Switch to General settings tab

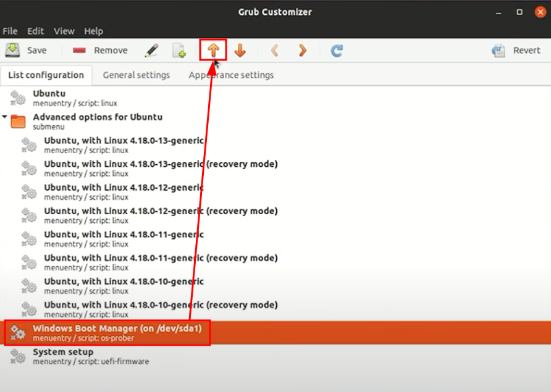(x=137, y=75)
